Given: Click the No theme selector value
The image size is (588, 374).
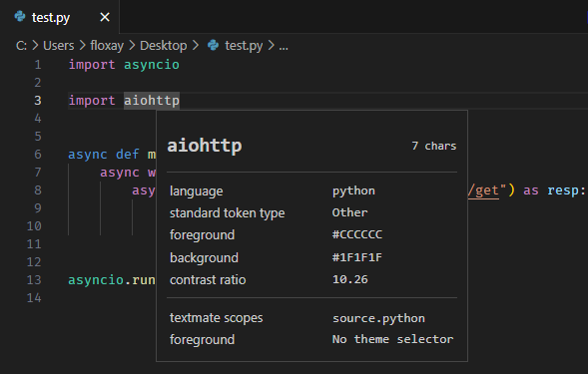Looking at the screenshot, I should [392, 339].
